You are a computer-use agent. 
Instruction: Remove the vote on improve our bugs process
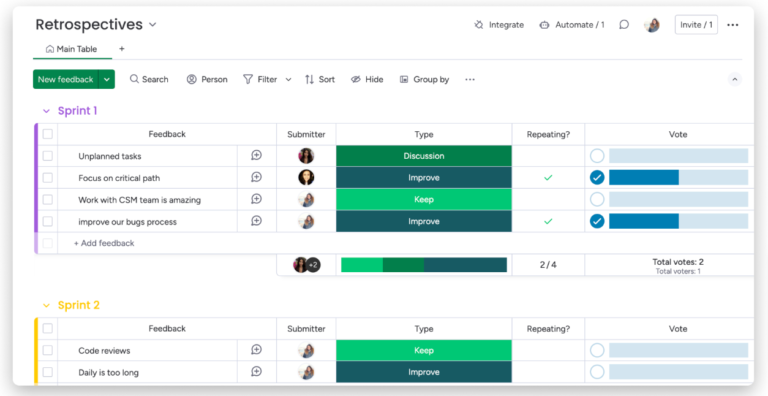coord(597,221)
